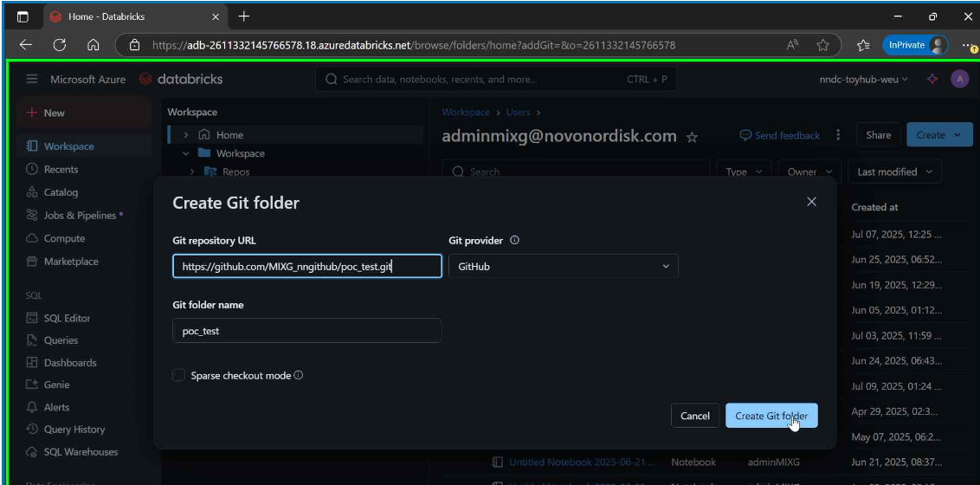Click the Share button
This screenshot has width=980, height=485.
click(878, 135)
